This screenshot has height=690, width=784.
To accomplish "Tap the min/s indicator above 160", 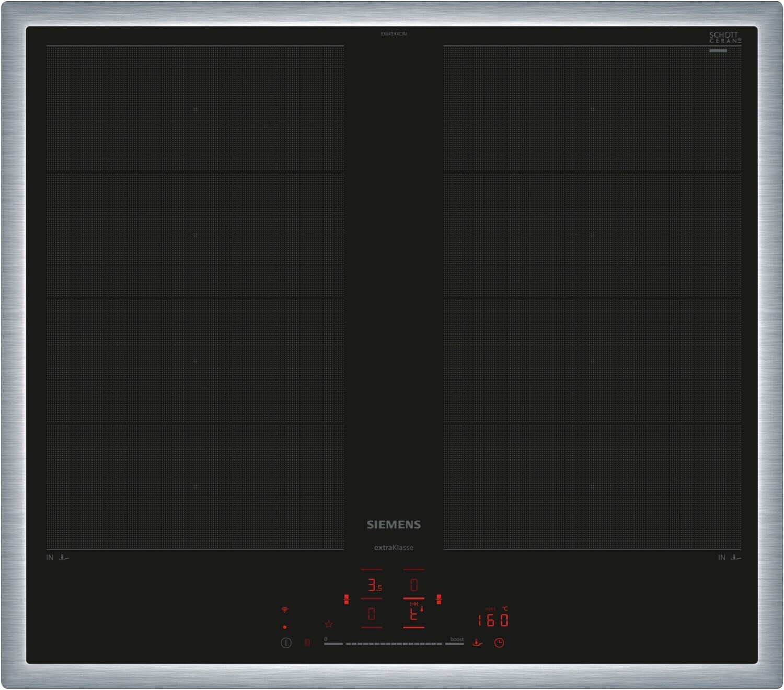I will [490, 609].
